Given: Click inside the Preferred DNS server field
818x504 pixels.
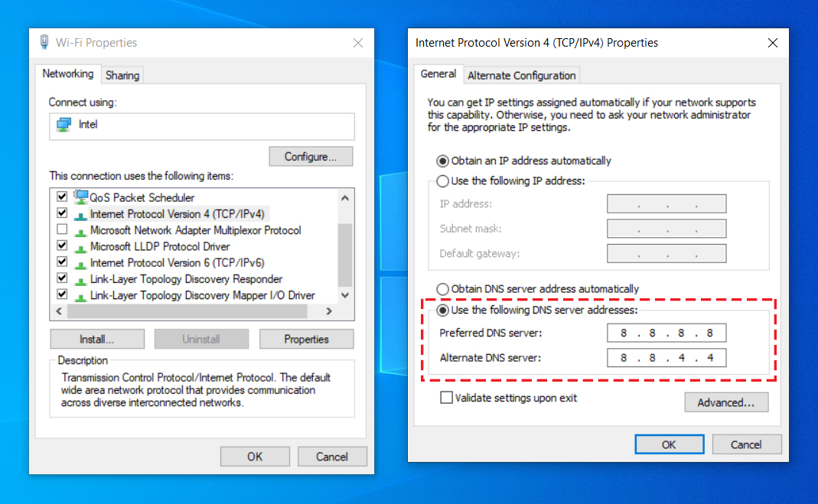Looking at the screenshot, I should (666, 333).
